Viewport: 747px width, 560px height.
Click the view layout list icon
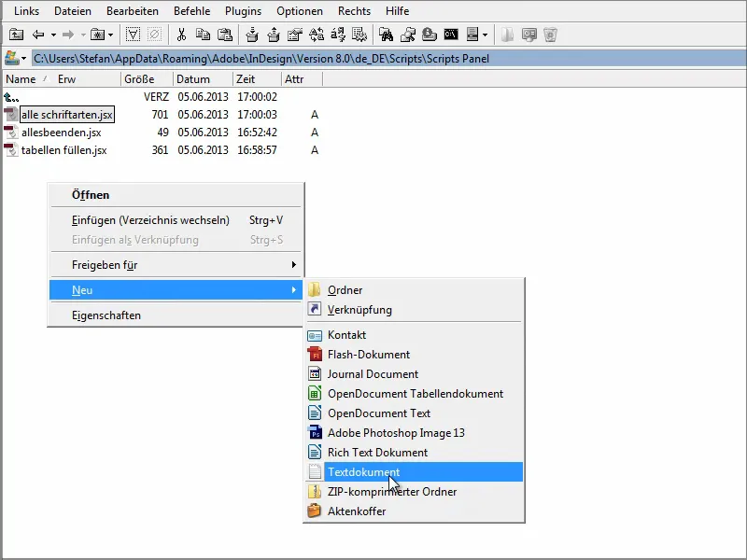(472, 35)
